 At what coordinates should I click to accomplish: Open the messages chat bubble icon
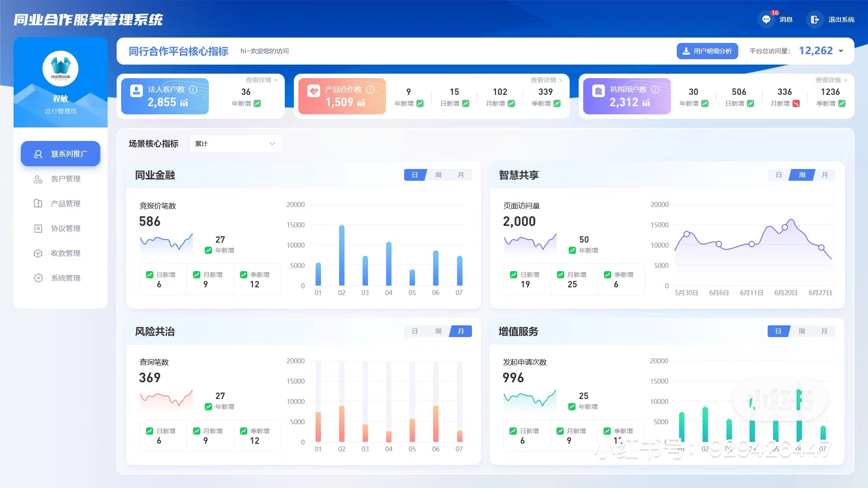766,19
